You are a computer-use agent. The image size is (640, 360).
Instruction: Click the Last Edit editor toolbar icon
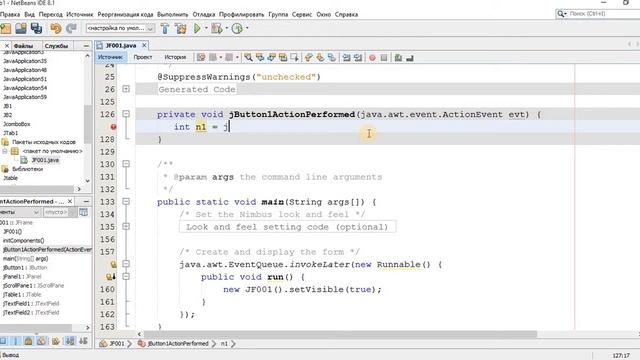pos(201,58)
